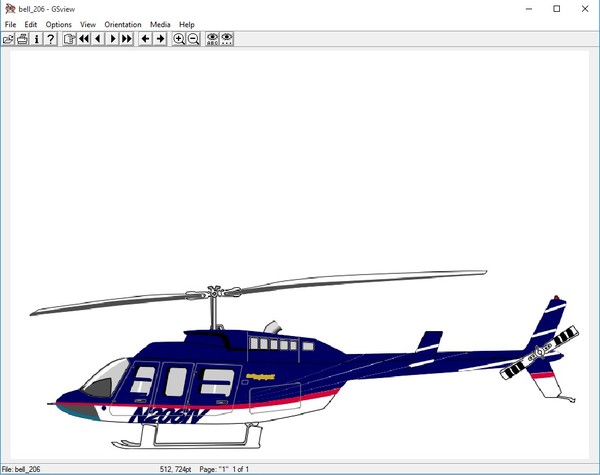The image size is (600, 475).
Task: Skip back several pages with double-left arrow
Action: tap(84, 39)
